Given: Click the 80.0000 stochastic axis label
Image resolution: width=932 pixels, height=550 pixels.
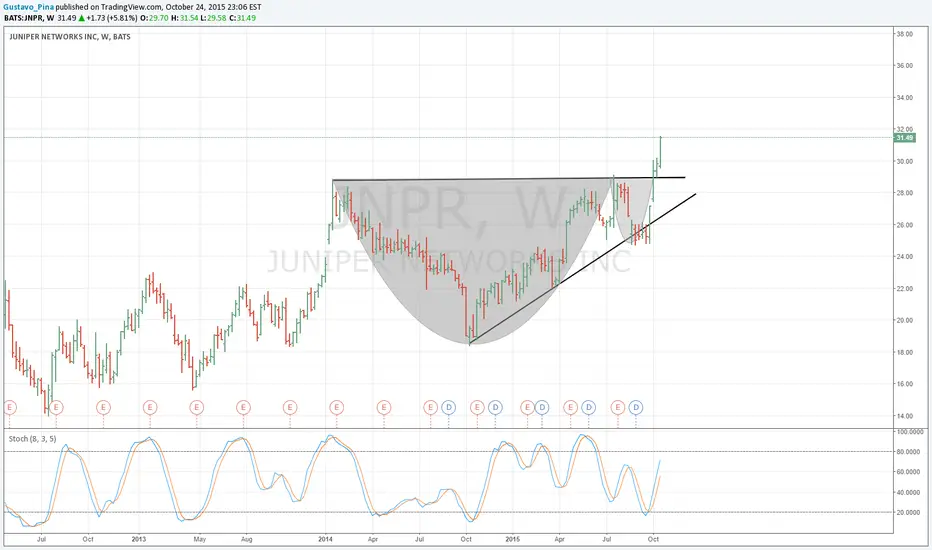Looking at the screenshot, I should coord(908,452).
